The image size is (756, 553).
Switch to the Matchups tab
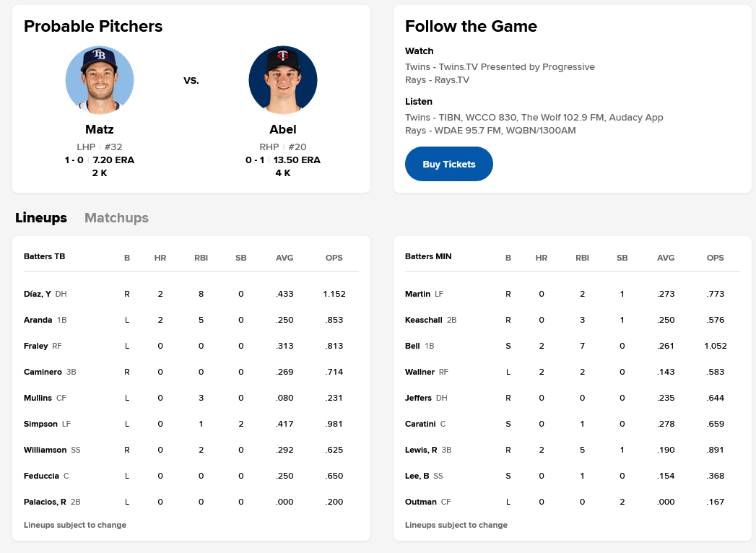click(x=116, y=218)
